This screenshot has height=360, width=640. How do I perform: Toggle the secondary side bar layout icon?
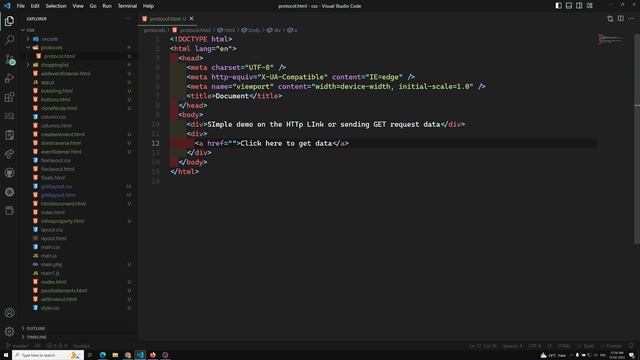[x=579, y=6]
